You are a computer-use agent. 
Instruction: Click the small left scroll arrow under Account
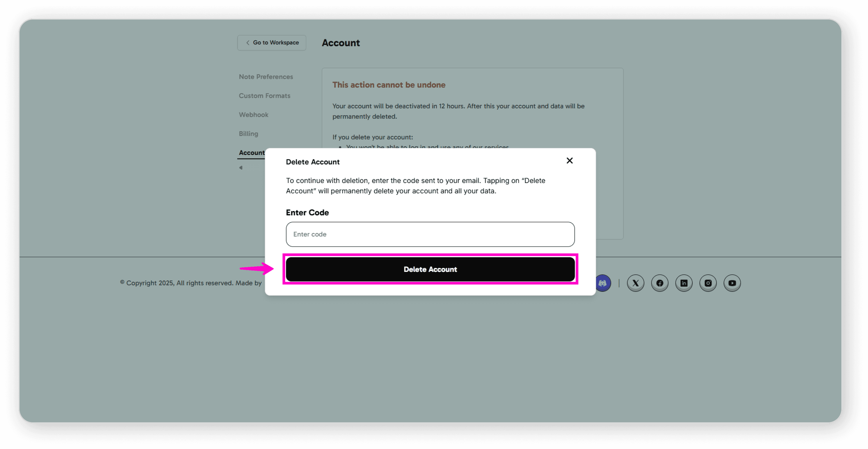coord(241,168)
